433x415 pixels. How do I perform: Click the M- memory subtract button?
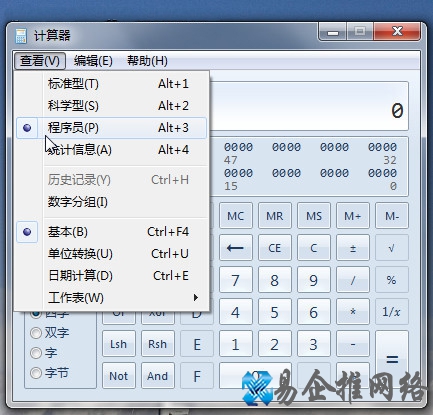coord(392,216)
